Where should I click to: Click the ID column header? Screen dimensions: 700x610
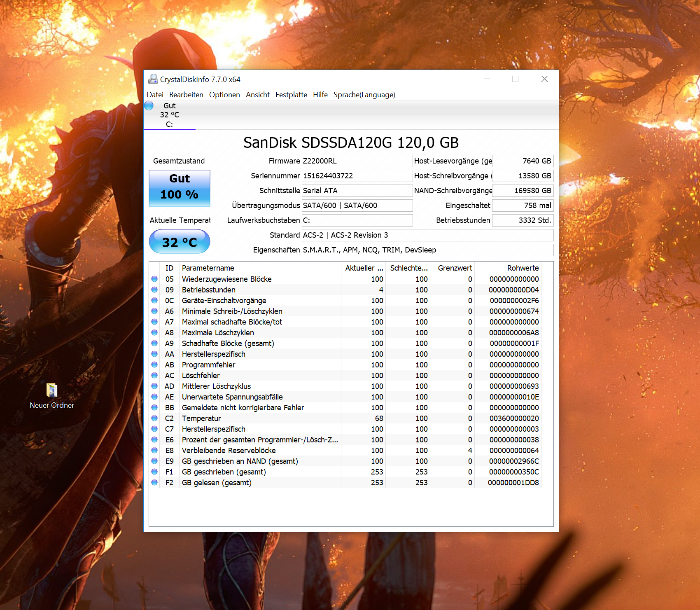click(x=169, y=268)
